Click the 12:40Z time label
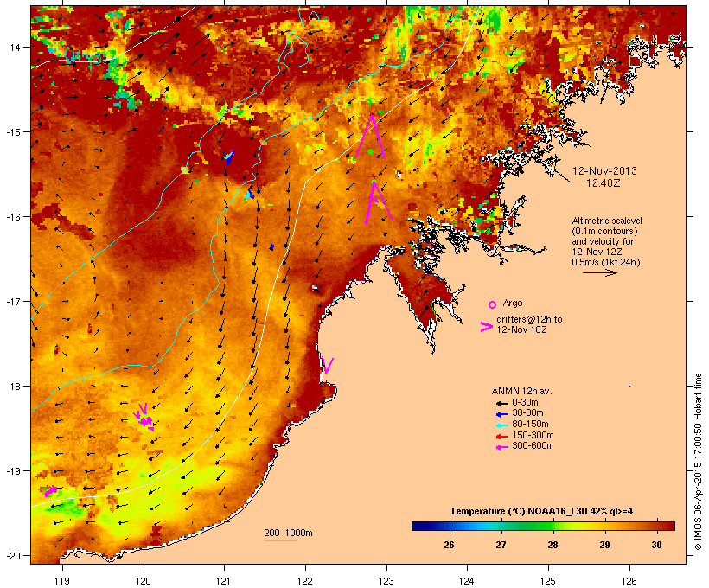 604,183
